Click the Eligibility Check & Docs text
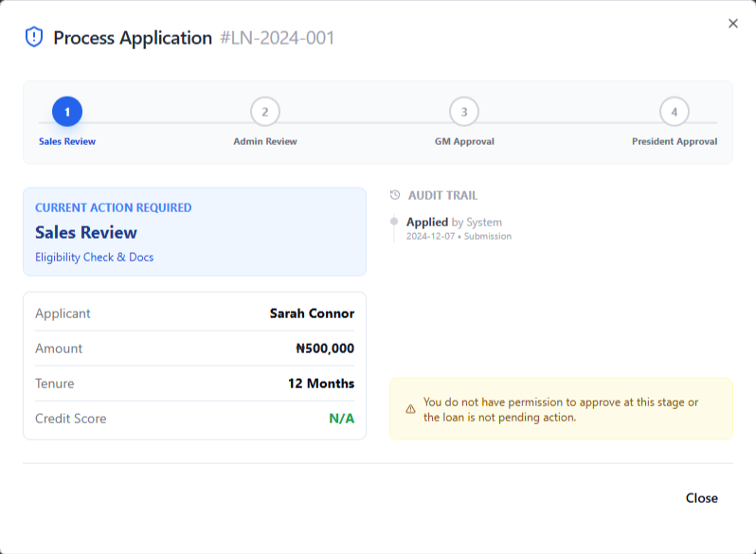756x554 pixels. [x=94, y=257]
